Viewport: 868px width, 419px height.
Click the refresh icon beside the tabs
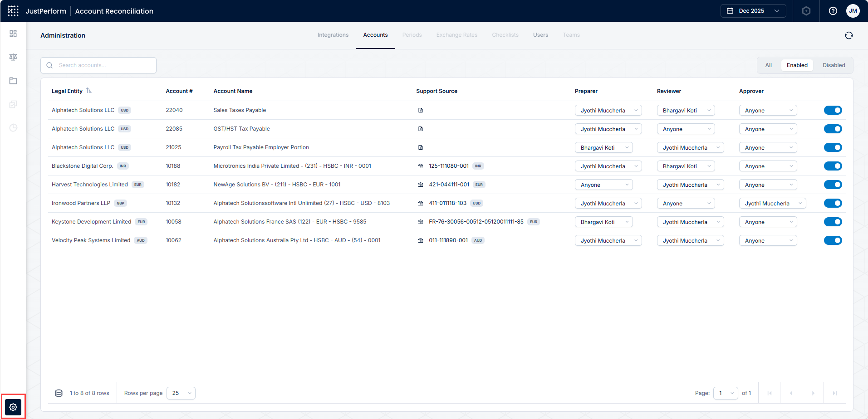click(x=849, y=35)
